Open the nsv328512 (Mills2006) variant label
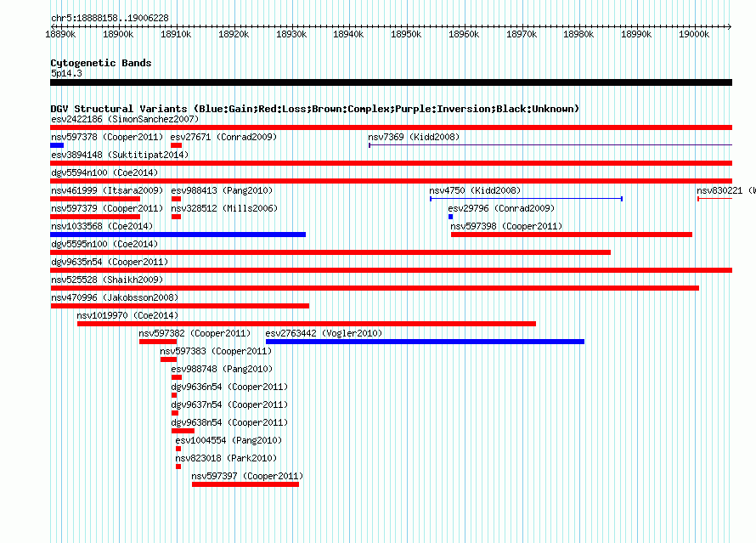Image resolution: width=756 pixels, height=543 pixels. (x=224, y=208)
